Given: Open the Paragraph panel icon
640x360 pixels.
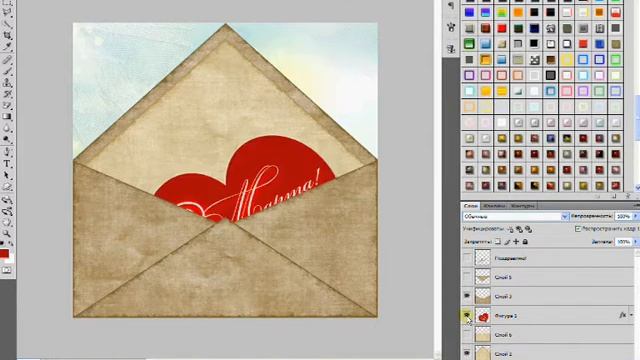Looking at the screenshot, I should click(x=451, y=6).
